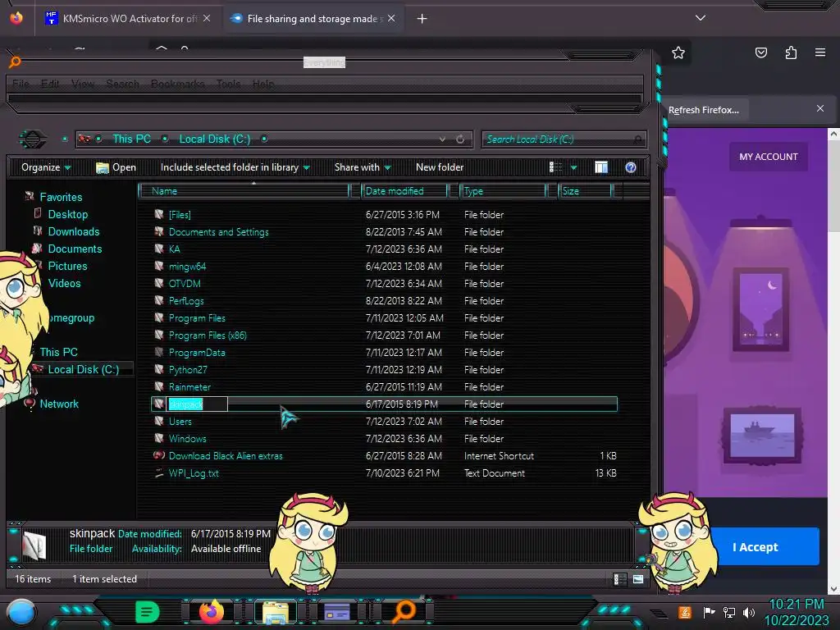Sort by Name column header
Viewport: 840px width, 630px height.
(x=244, y=190)
